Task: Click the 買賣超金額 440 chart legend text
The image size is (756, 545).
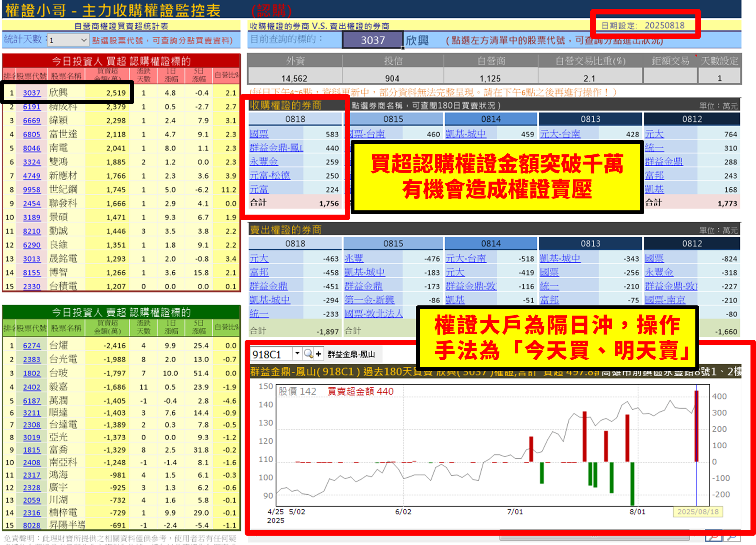Action: [361, 391]
